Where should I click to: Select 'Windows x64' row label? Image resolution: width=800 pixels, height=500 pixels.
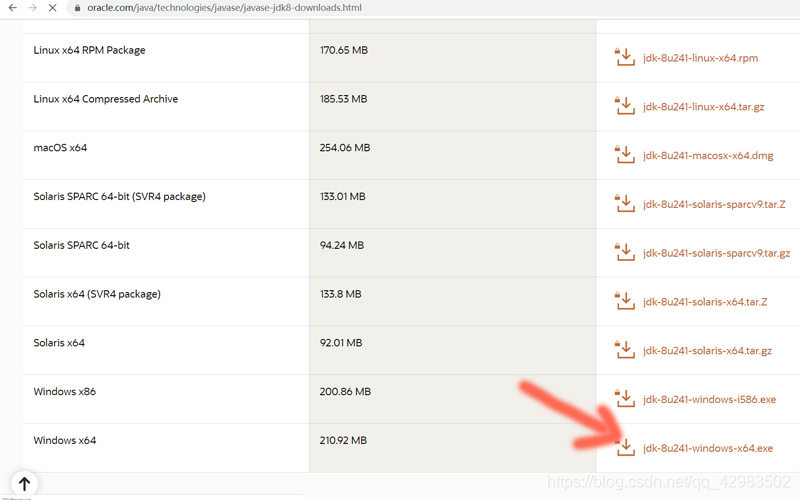[65, 440]
